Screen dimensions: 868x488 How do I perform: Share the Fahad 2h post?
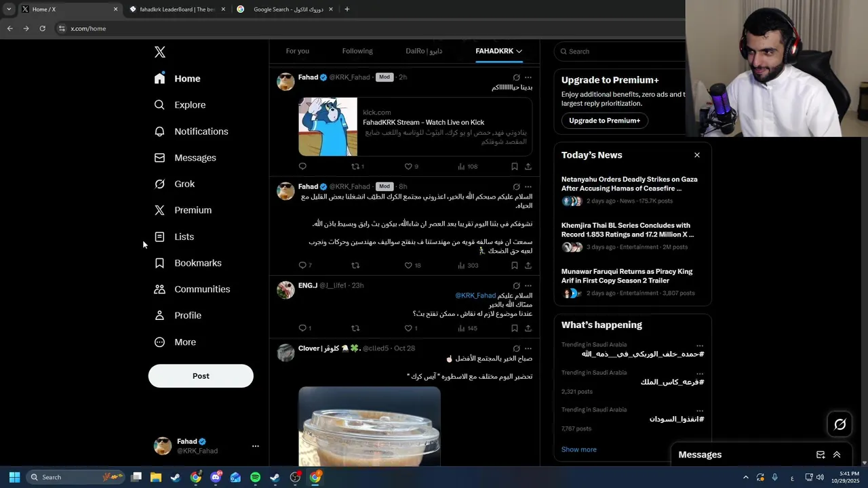pos(528,166)
